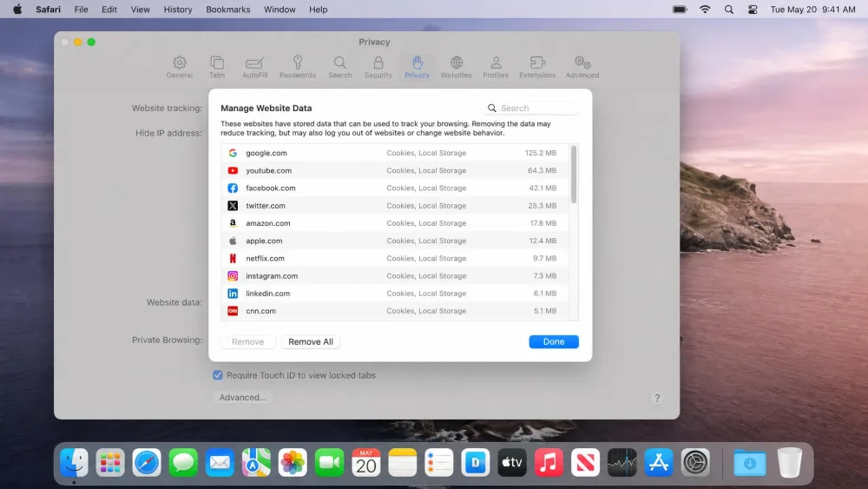Image resolution: width=868 pixels, height=489 pixels.
Task: Click the website list scrollbar
Action: [x=574, y=175]
